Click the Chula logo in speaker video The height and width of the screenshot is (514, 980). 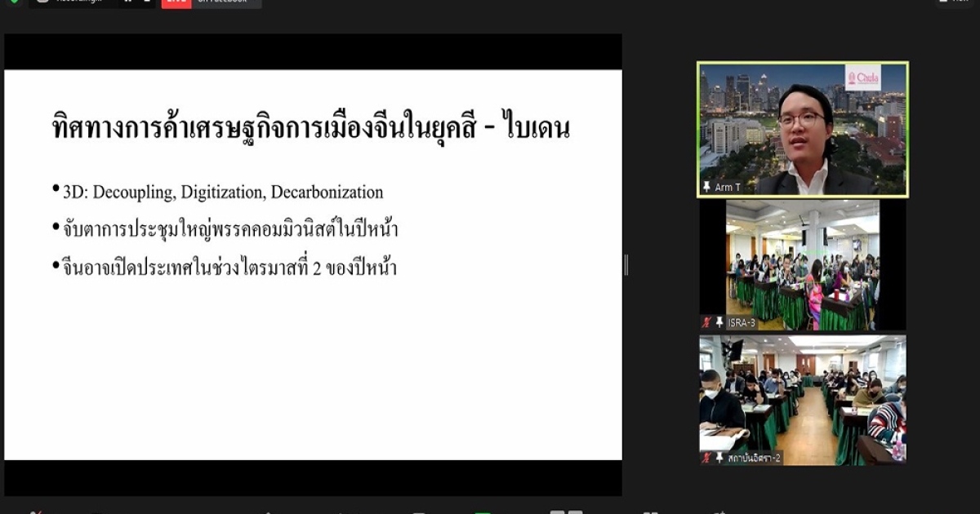click(x=863, y=78)
